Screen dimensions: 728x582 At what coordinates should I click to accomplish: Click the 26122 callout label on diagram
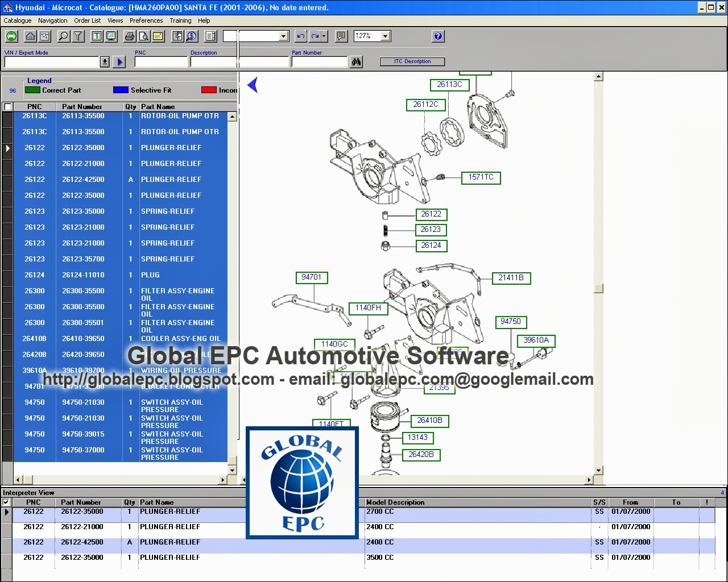[x=431, y=214]
